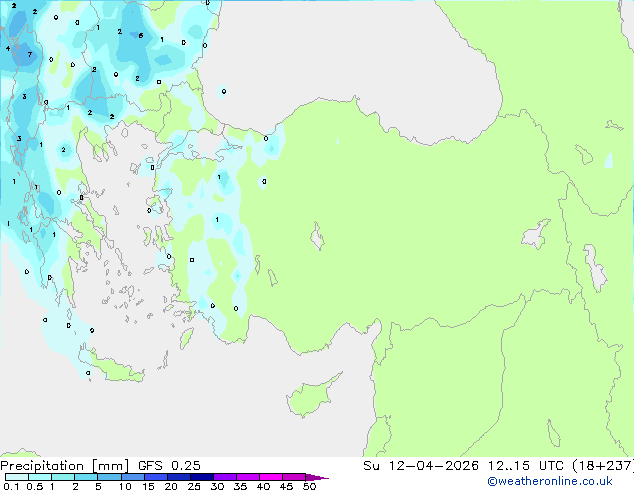Screen dimensions: 634x490
Task: Select the 20–25 mm legend color swatch
Action: pyautogui.click(x=178, y=477)
